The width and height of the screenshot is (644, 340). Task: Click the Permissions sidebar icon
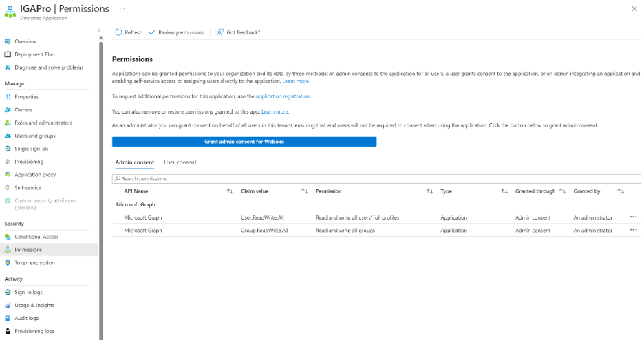[8, 250]
